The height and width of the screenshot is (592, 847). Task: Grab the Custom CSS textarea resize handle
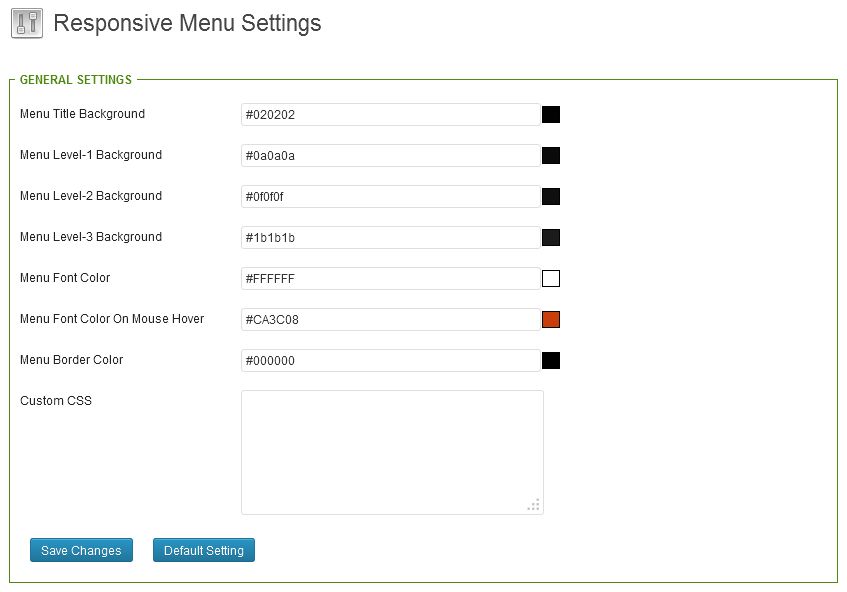pos(535,506)
